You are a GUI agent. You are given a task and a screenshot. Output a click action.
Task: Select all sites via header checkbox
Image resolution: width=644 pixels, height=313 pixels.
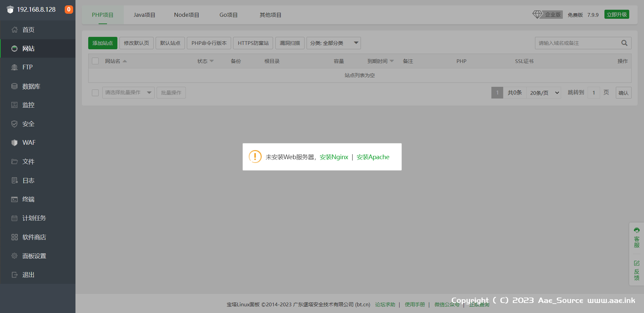[x=95, y=61]
